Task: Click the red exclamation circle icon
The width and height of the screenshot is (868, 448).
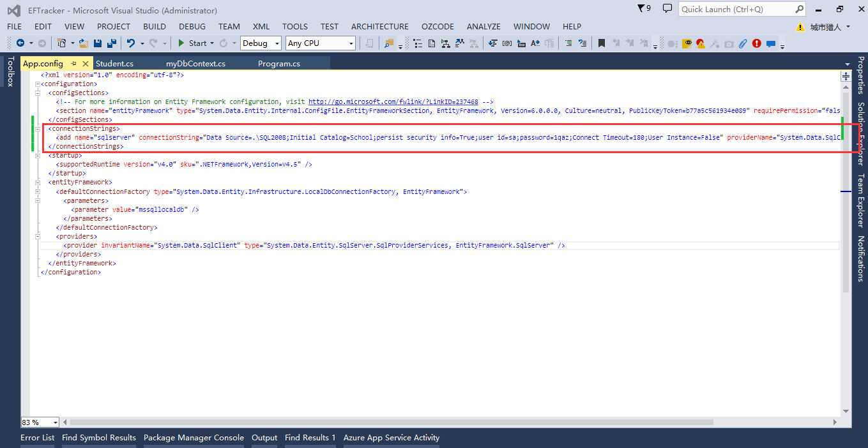Action: click(x=756, y=43)
